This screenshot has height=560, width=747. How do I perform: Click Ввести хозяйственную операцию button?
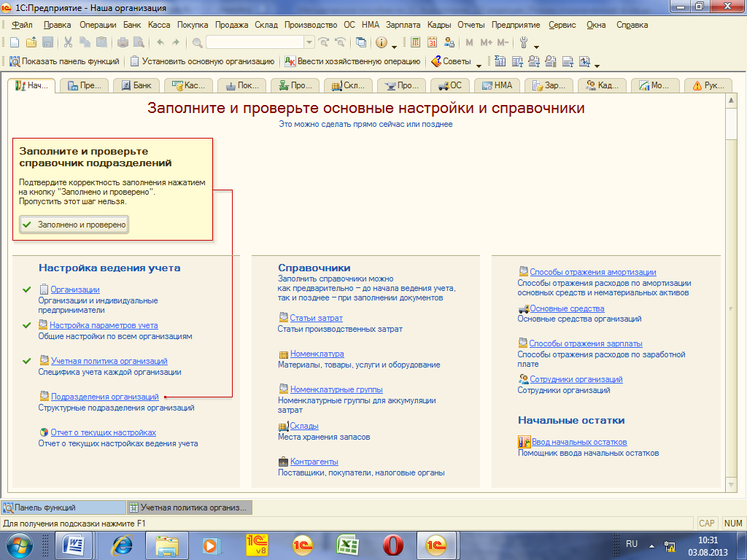[352, 61]
